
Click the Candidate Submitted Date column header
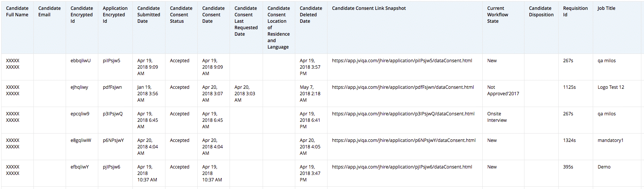coord(148,15)
